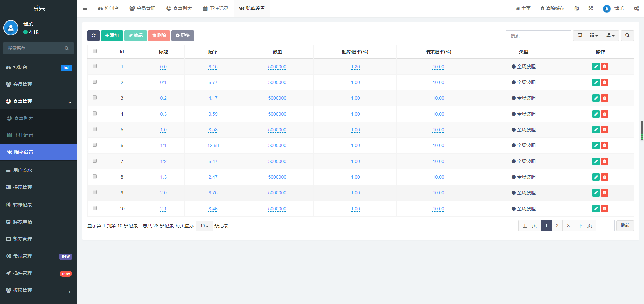Delete row 10 using the red trash icon
Screen dimensions: 644x304
pyautogui.click(x=605, y=209)
